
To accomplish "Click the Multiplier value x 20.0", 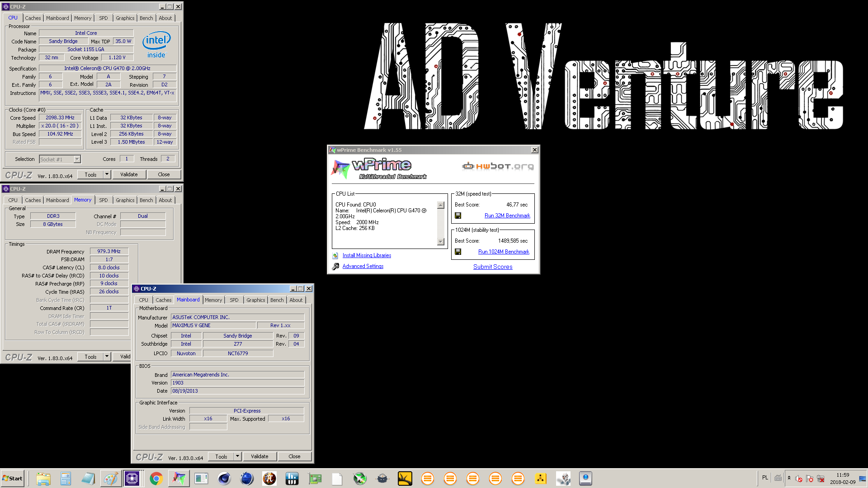I will tap(60, 126).
